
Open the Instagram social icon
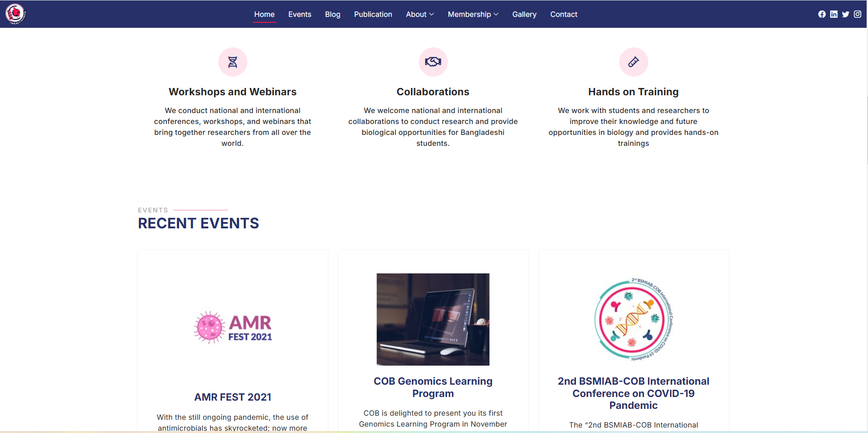pyautogui.click(x=858, y=14)
